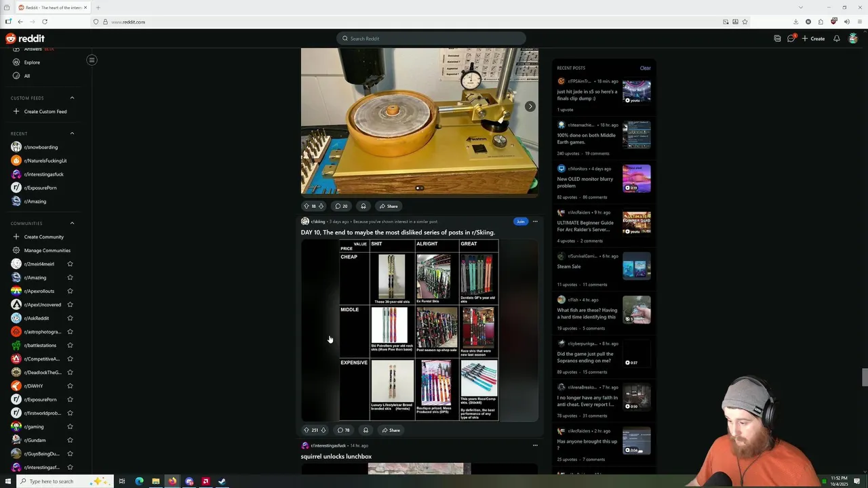The image size is (868, 488).
Task: Toggle favorite star for r/DeadlockTheG...
Action: coord(70,372)
